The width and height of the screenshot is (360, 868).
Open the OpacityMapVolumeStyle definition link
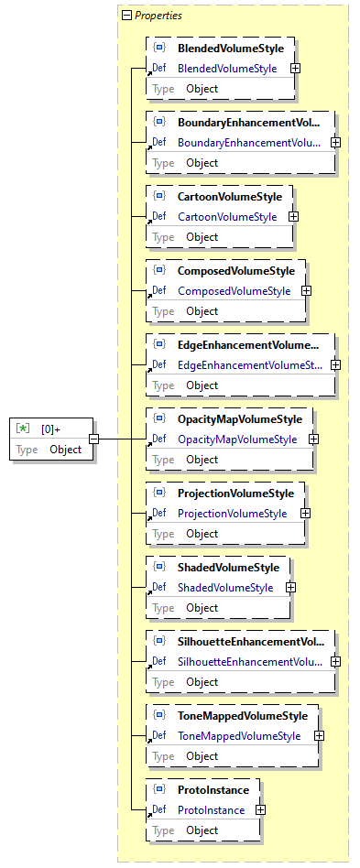click(237, 439)
